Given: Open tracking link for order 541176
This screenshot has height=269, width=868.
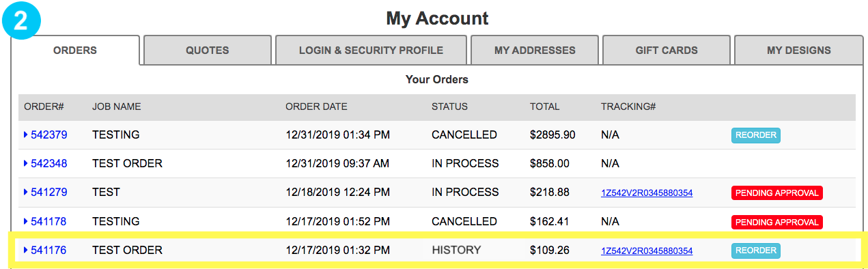Looking at the screenshot, I should click(x=647, y=251).
